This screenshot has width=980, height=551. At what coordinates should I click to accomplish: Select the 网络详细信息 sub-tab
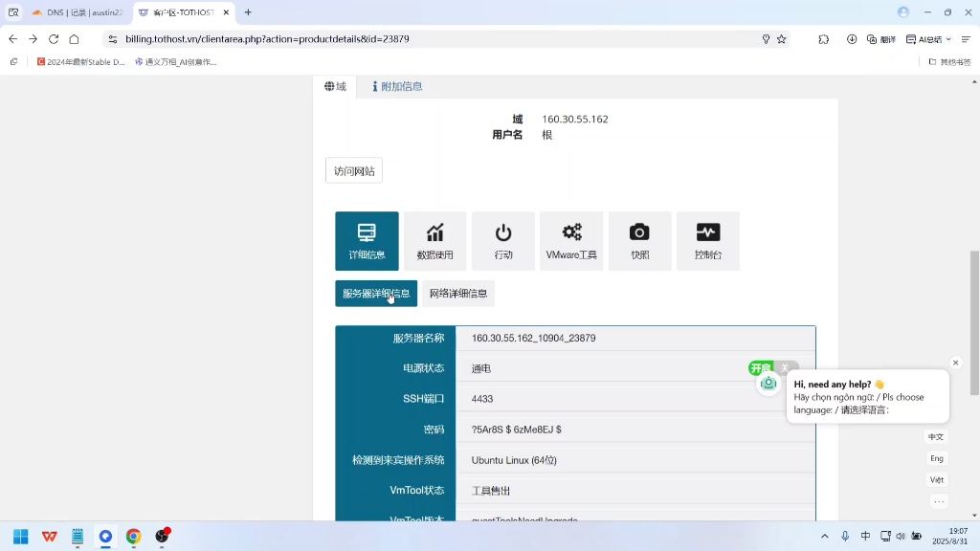pyautogui.click(x=458, y=294)
